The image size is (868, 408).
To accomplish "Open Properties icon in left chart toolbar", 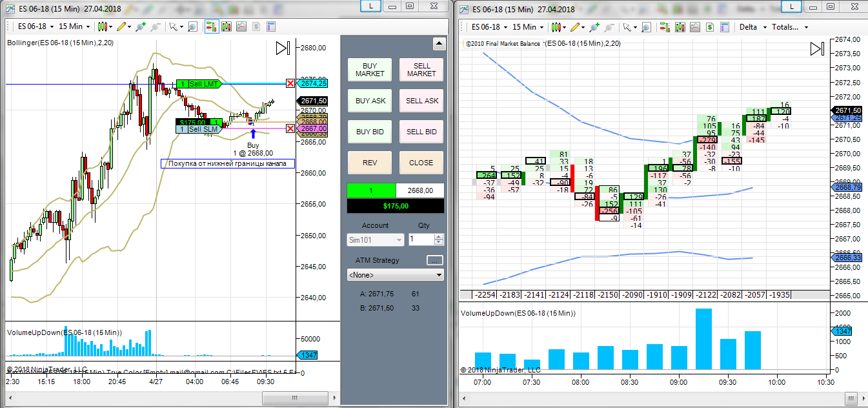I will pos(271,26).
